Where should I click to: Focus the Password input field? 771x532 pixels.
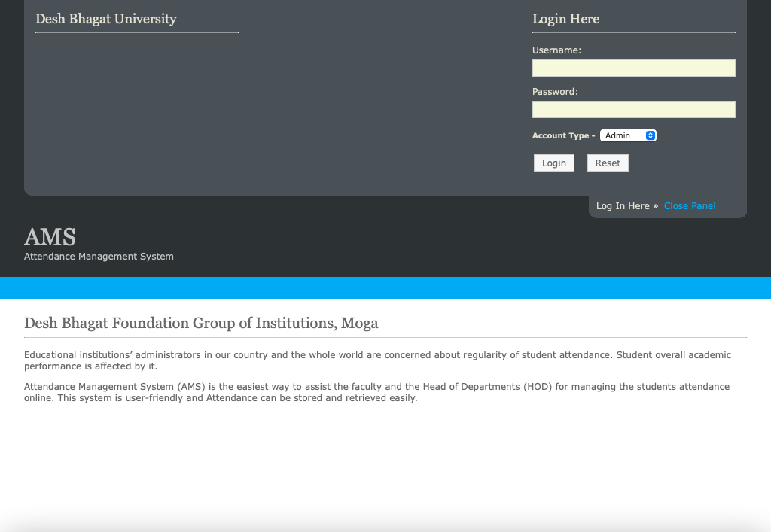pos(633,110)
